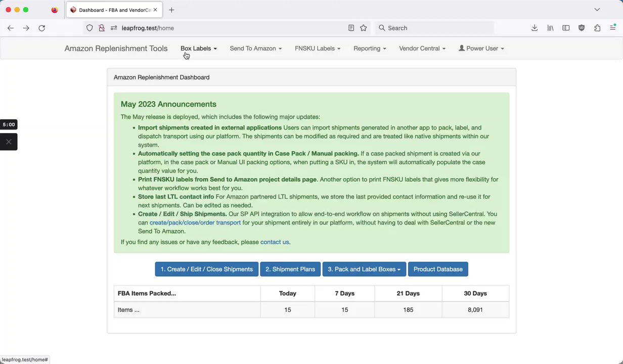The height and width of the screenshot is (364, 623).
Task: Expand the Reporting menu
Action: pos(370,49)
